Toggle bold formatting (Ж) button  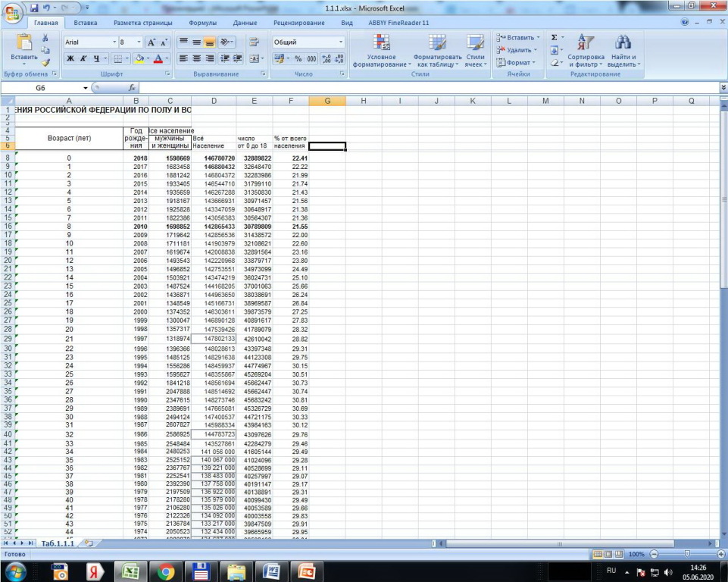pos(70,58)
